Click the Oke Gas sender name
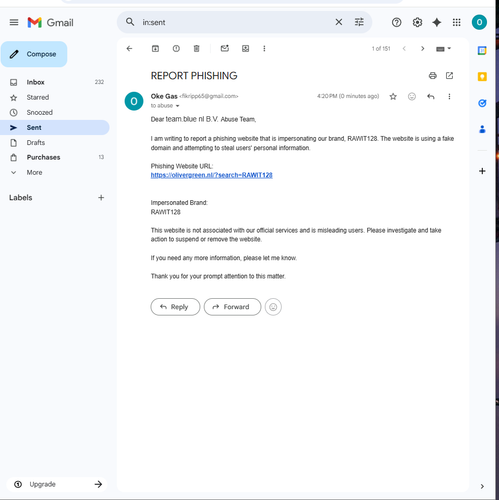499x500 pixels. tap(164, 96)
